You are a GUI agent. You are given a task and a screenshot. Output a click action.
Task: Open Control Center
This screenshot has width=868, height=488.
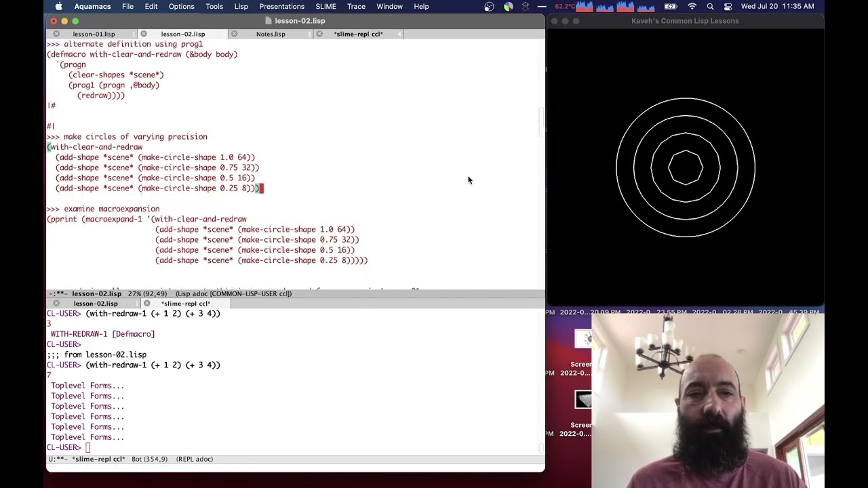coord(728,7)
